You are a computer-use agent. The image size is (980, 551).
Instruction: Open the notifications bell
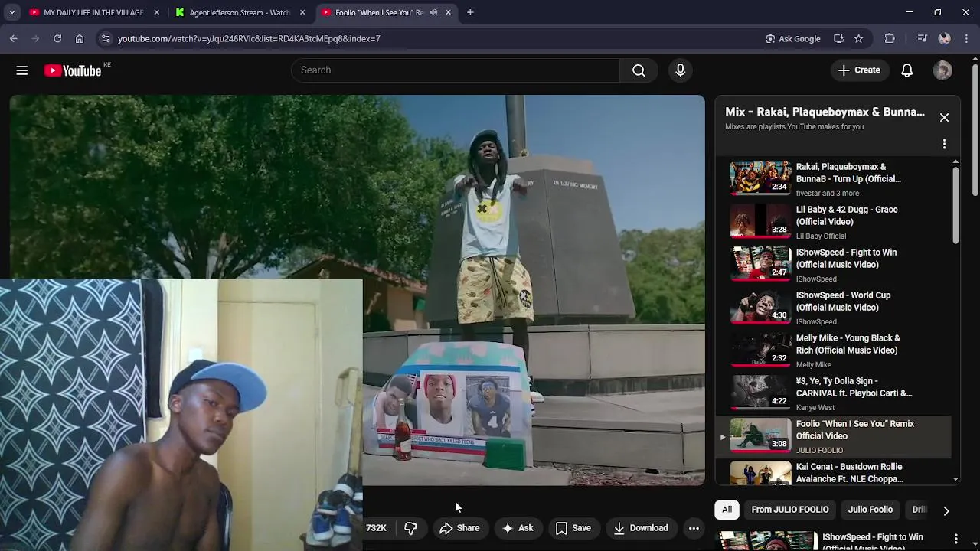(x=906, y=70)
